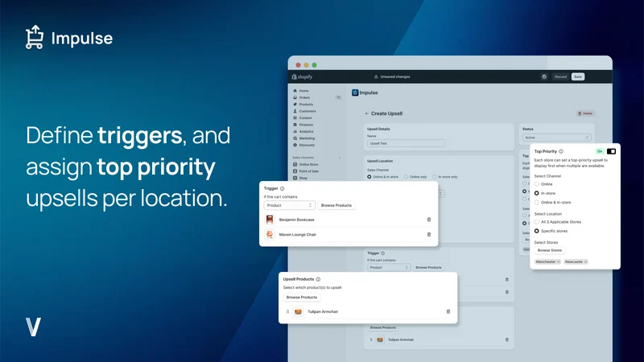Click the red Delete button
This screenshot has height=362, width=644.
click(585, 113)
